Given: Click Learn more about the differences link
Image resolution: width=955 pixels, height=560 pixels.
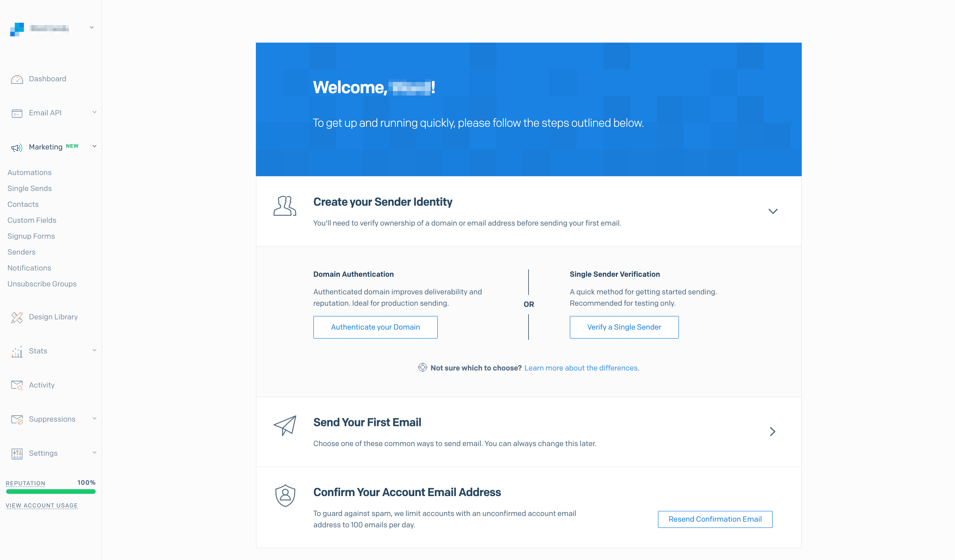Looking at the screenshot, I should [x=581, y=367].
